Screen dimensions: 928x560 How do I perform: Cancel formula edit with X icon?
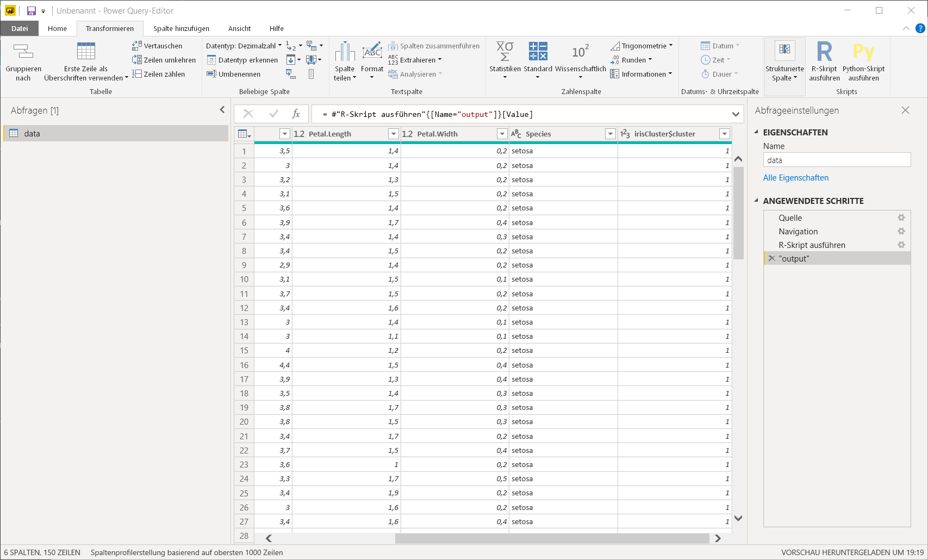pyautogui.click(x=248, y=114)
